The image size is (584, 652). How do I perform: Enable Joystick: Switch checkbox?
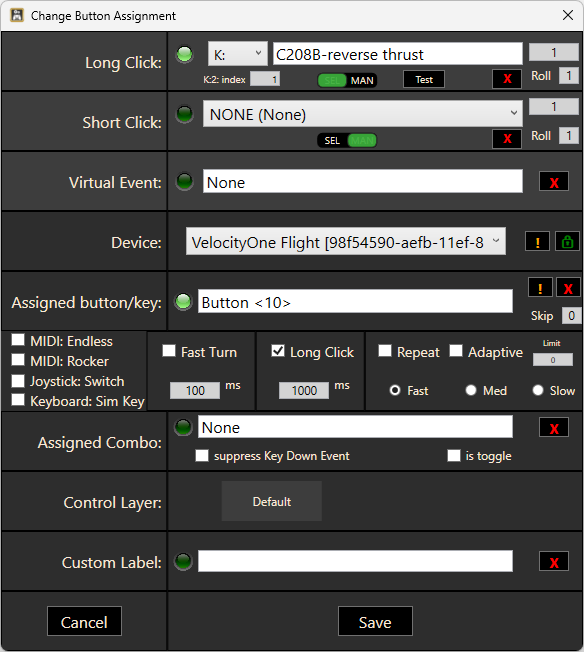click(x=18, y=380)
